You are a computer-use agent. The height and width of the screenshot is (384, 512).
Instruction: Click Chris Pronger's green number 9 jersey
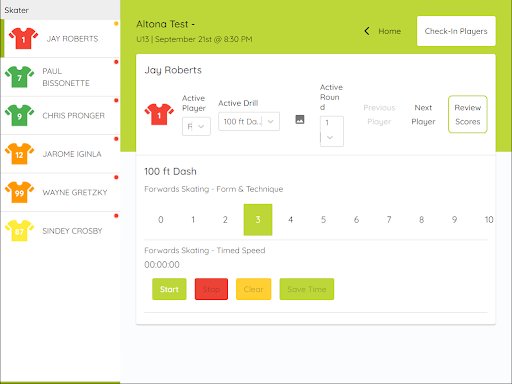point(19,115)
